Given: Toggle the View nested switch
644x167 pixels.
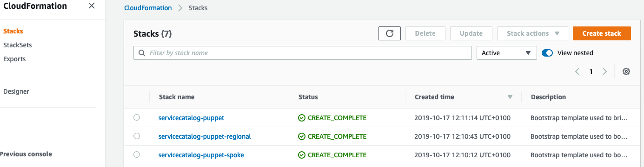Looking at the screenshot, I should [547, 53].
